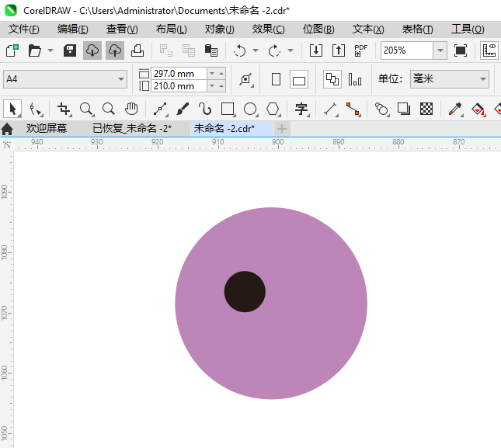Expand the open-recent dropdown arrow
Screen dimensions: 501x448
(x=50, y=50)
